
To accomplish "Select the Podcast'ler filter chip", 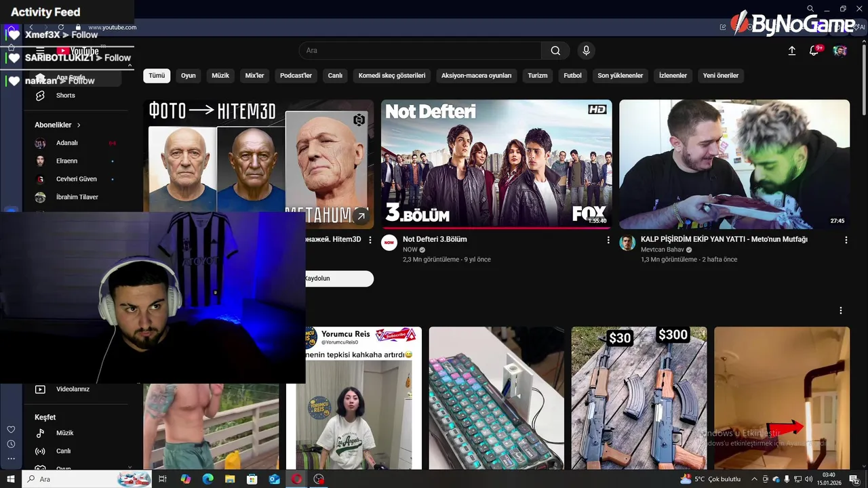I will (296, 76).
